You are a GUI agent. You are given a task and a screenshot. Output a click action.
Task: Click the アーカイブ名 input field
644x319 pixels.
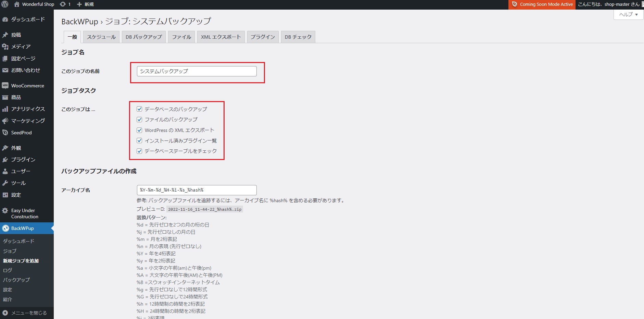(197, 190)
